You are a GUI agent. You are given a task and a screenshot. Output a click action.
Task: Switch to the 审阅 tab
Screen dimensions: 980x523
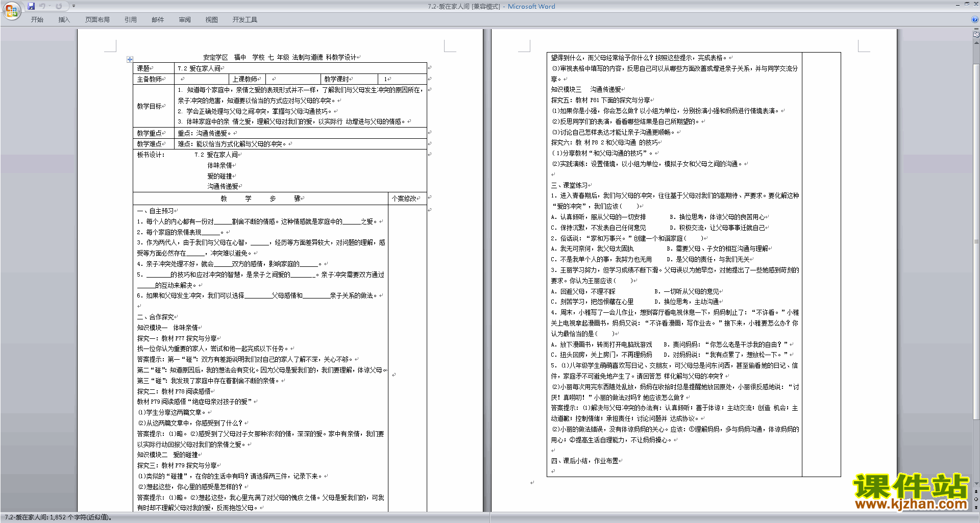[185, 19]
